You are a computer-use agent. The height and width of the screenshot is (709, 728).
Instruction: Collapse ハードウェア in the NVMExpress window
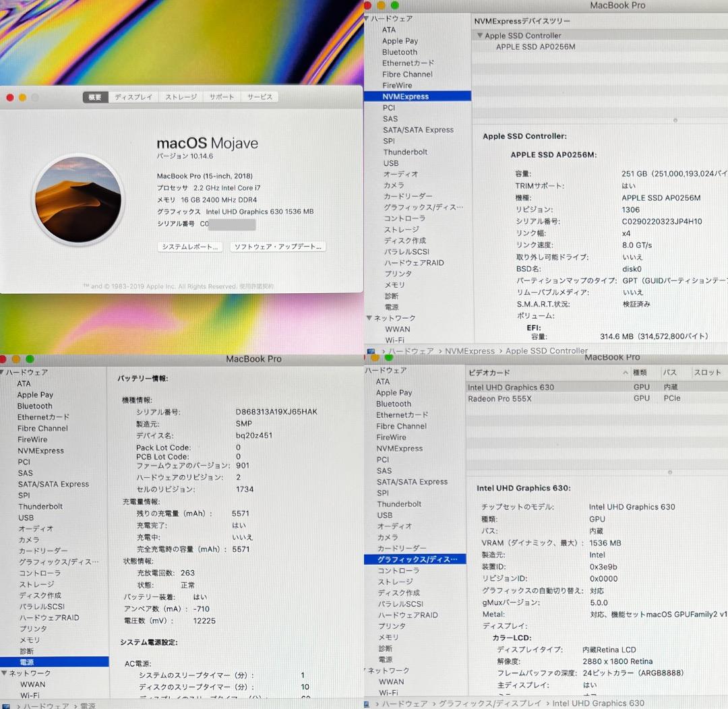(366, 19)
